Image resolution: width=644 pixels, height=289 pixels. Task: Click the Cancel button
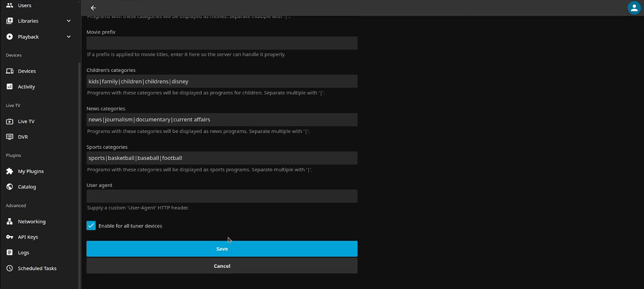222,266
